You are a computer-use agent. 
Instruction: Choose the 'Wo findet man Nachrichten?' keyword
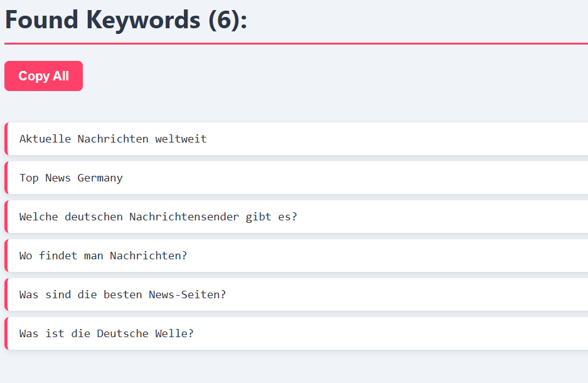(x=296, y=256)
